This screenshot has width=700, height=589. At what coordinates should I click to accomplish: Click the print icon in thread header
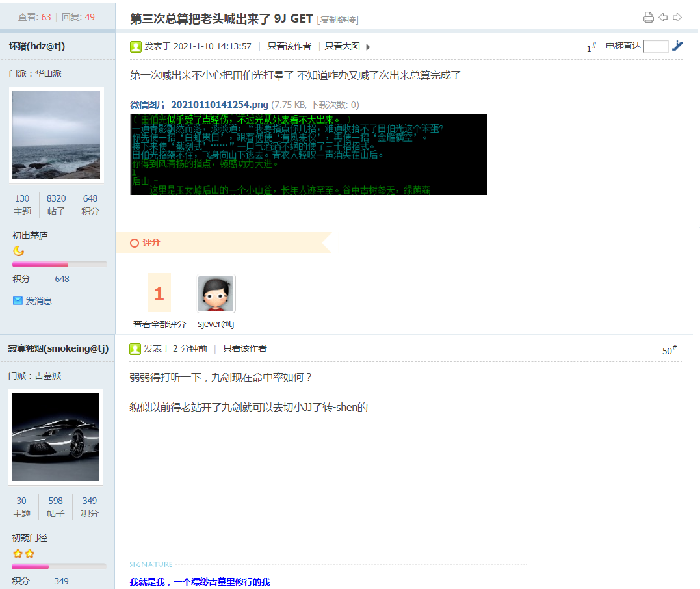648,18
